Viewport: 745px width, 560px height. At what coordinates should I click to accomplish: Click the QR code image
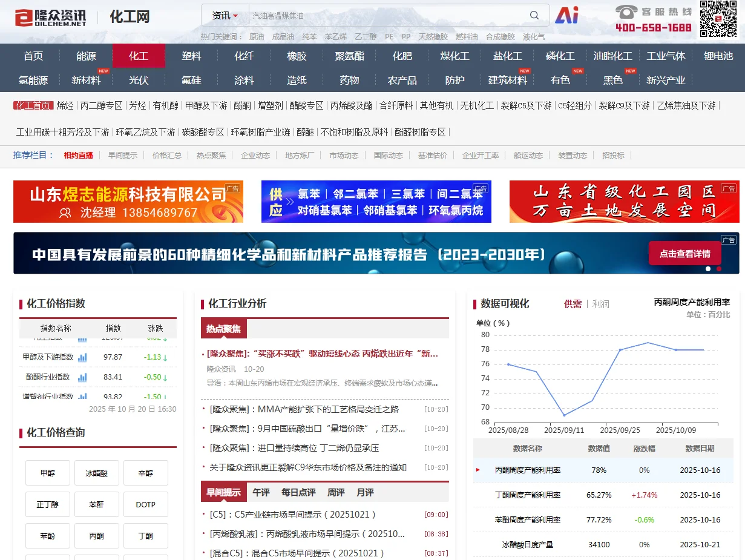tap(718, 19)
